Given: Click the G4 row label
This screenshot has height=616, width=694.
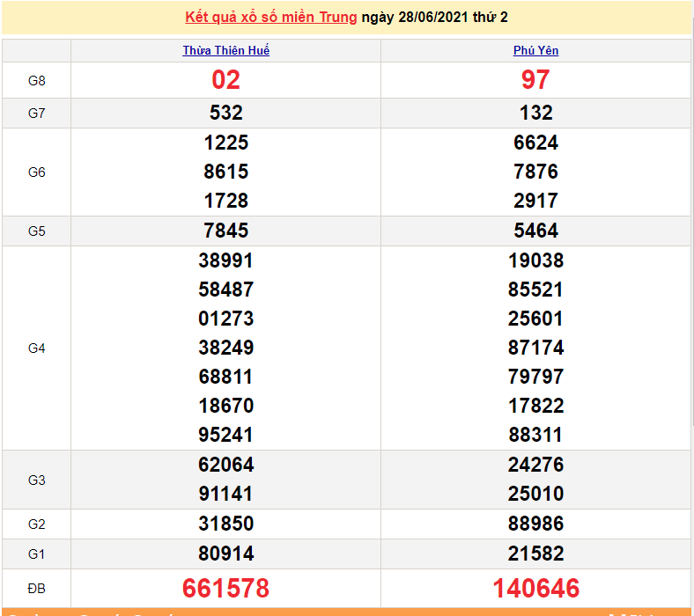Looking at the screenshot, I should click(36, 348).
